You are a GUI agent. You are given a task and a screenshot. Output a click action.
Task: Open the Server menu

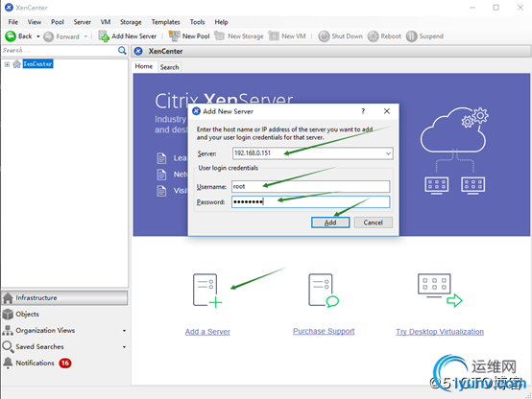(83, 22)
